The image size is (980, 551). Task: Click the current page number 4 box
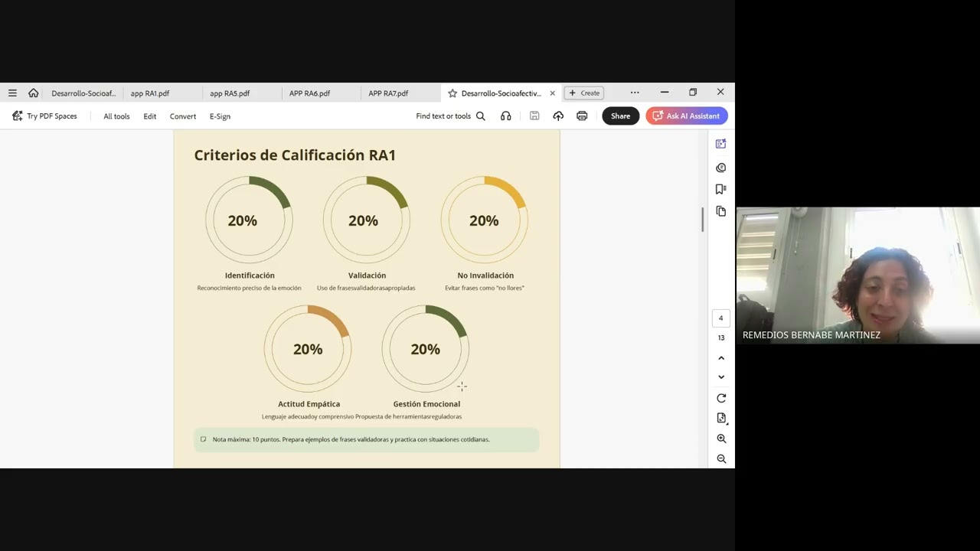point(720,318)
